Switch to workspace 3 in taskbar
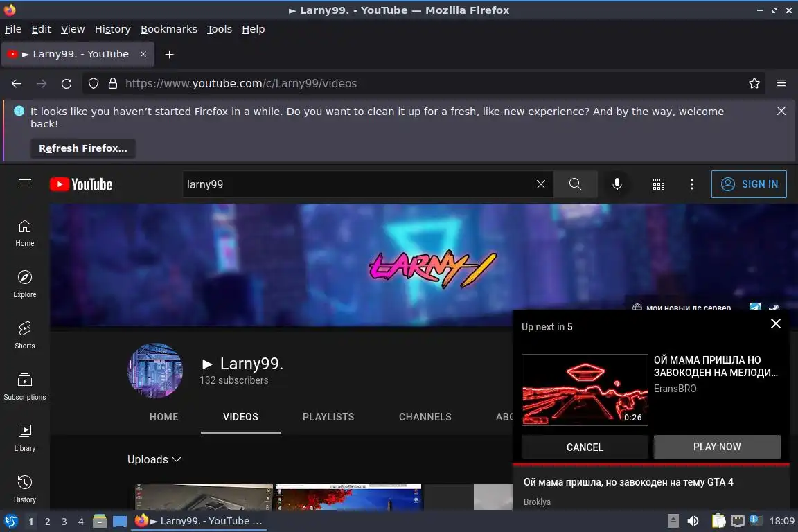The width and height of the screenshot is (798, 532). (64, 522)
